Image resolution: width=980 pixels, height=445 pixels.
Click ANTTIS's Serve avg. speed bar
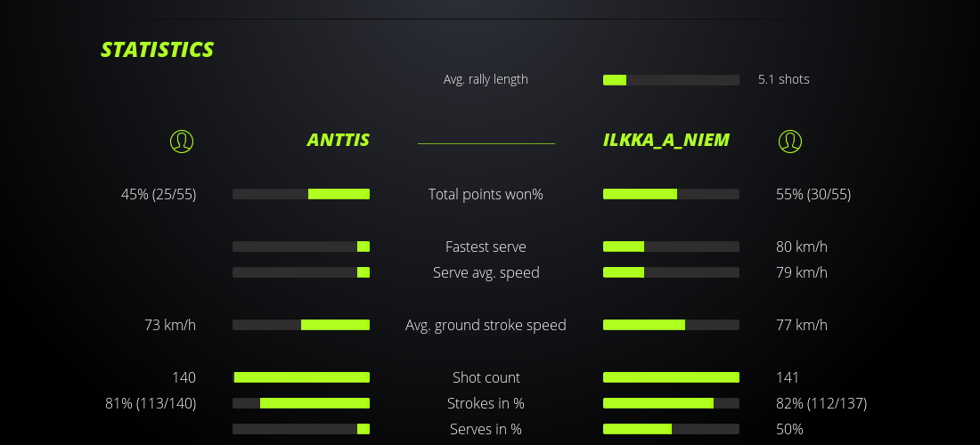pyautogui.click(x=301, y=272)
